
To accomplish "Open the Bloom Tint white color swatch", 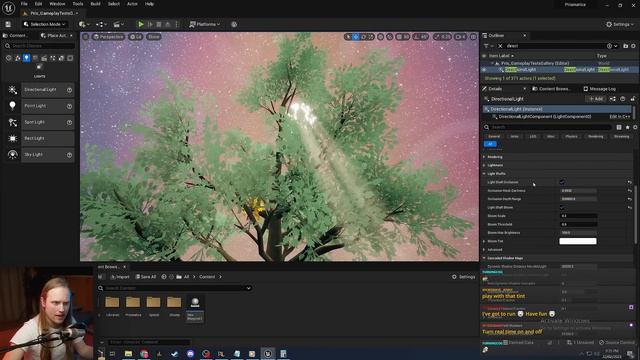I will (x=578, y=241).
